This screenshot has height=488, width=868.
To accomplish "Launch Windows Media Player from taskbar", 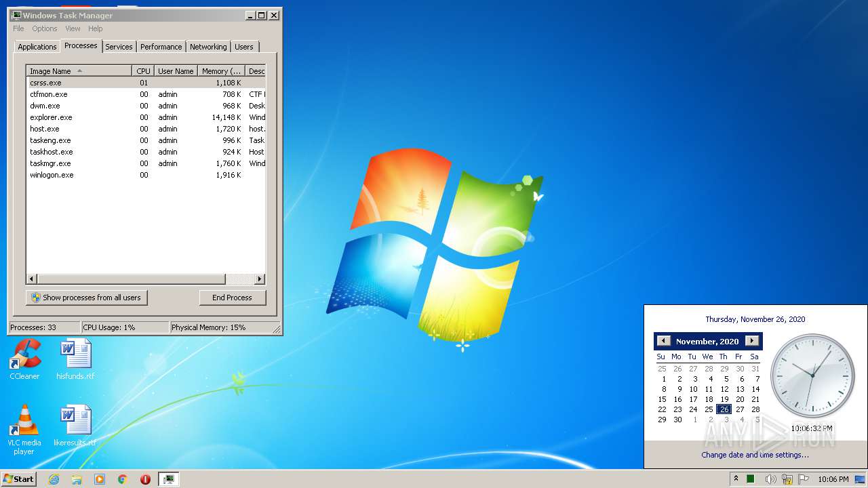I will (x=100, y=479).
